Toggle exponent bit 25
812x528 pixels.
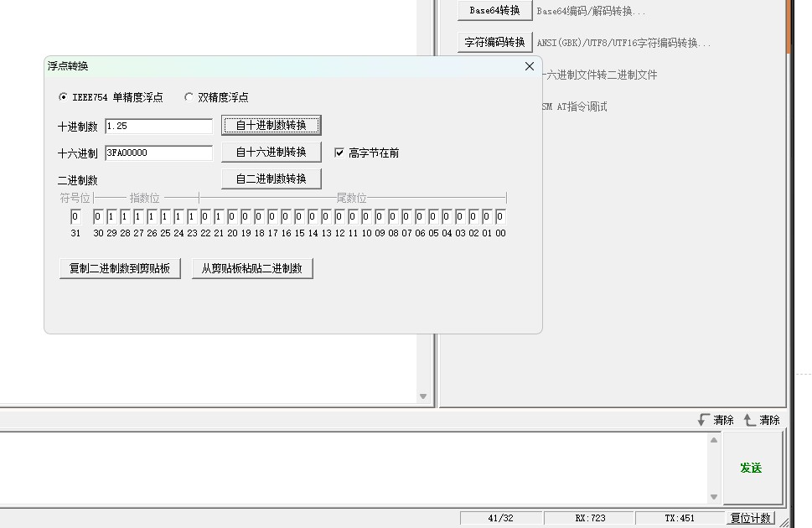(165, 216)
